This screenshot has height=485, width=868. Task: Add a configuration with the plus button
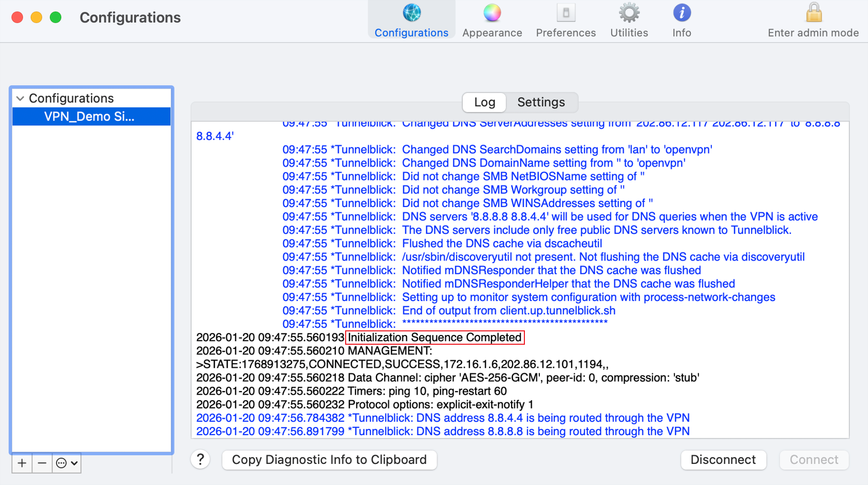pyautogui.click(x=22, y=463)
